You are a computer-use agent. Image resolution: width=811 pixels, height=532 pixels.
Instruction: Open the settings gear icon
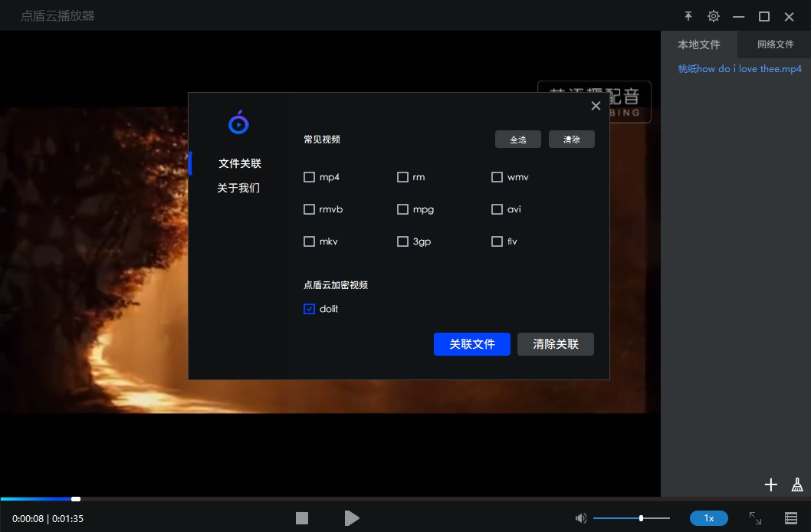[x=713, y=15]
